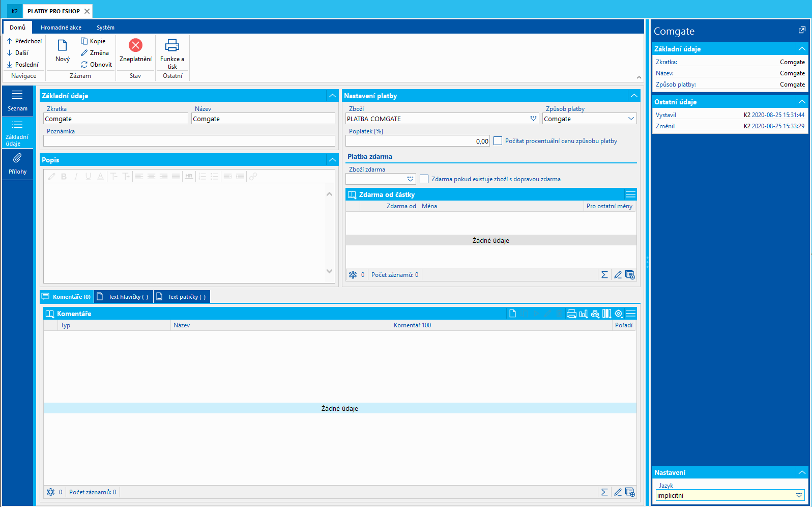Open hamburger menu in Zdarma od částky
Screen dimensions: 812x507
click(630, 194)
